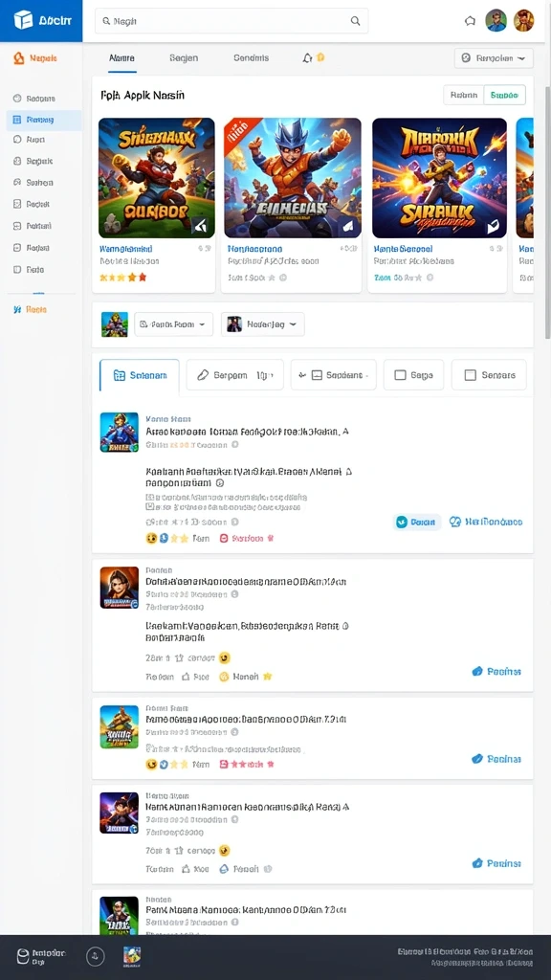Open the first post's game thumbnail
This screenshot has width=551, height=980.
coord(120,432)
